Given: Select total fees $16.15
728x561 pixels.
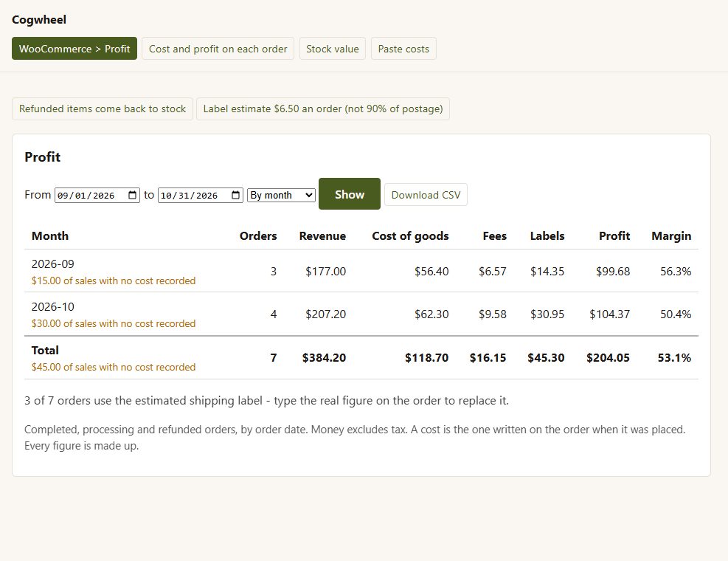Looking at the screenshot, I should (488, 358).
